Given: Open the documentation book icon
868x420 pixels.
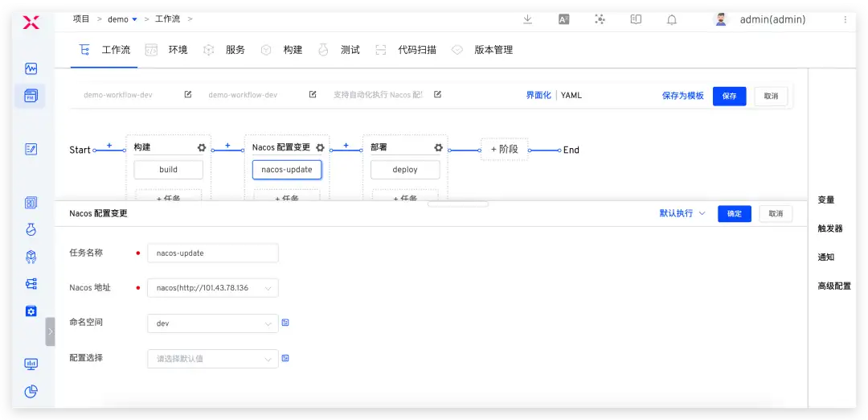Looking at the screenshot, I should [636, 19].
